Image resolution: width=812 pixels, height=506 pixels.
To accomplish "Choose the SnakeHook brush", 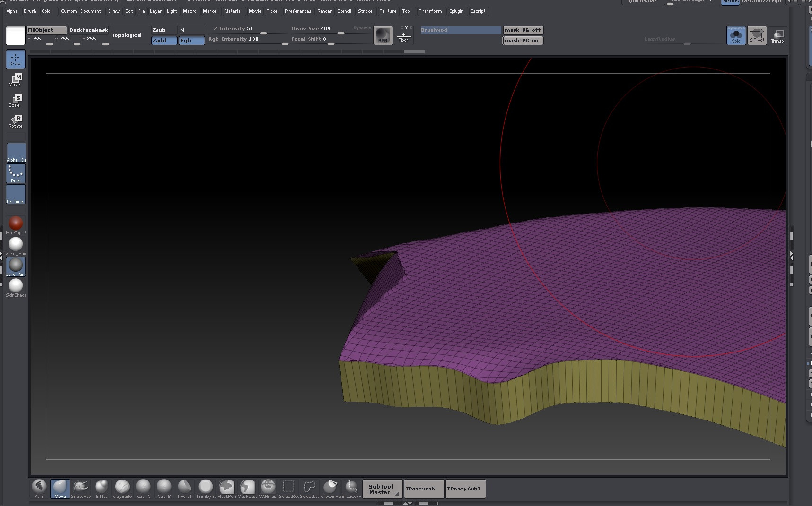I will pyautogui.click(x=81, y=489).
